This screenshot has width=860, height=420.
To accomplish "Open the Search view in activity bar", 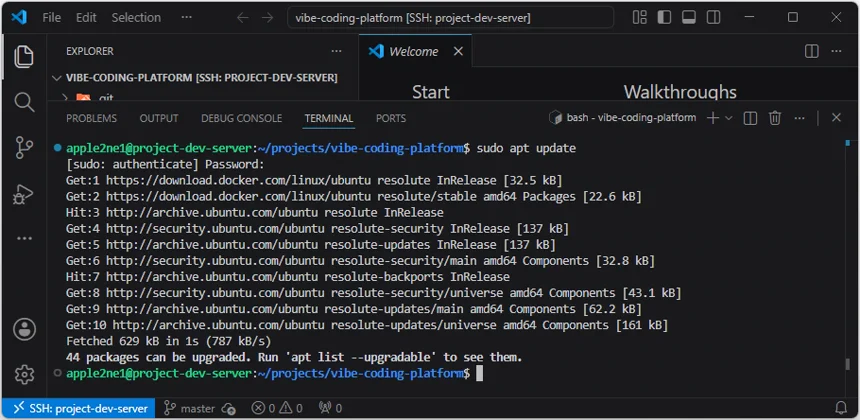I will 24,102.
